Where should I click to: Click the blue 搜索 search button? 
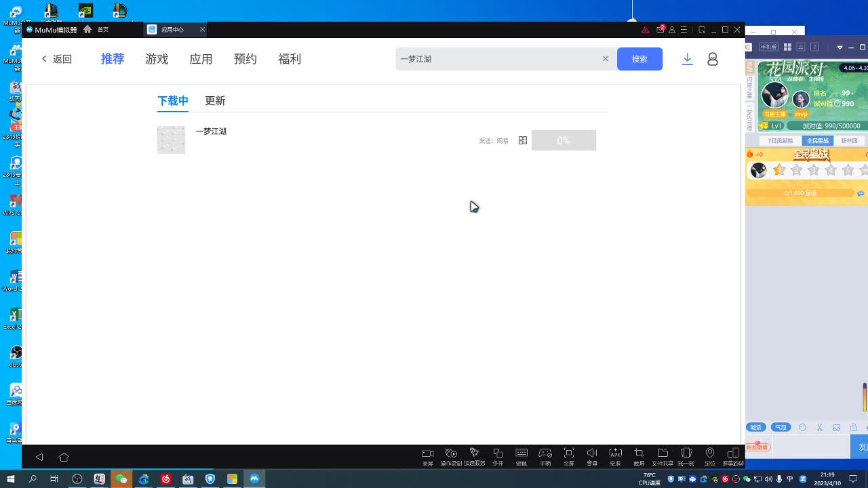(639, 59)
